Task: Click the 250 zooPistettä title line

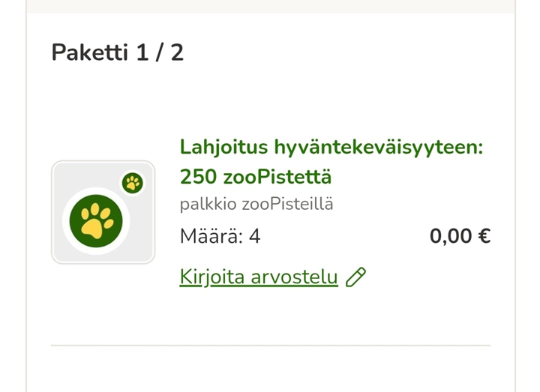Action: [255, 178]
